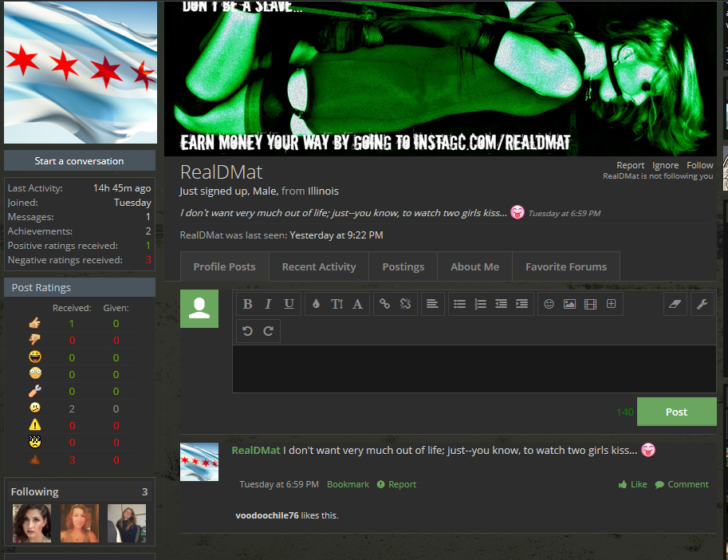Start a conversation with RealDMat
This screenshot has height=560, width=728.
pos(80,161)
